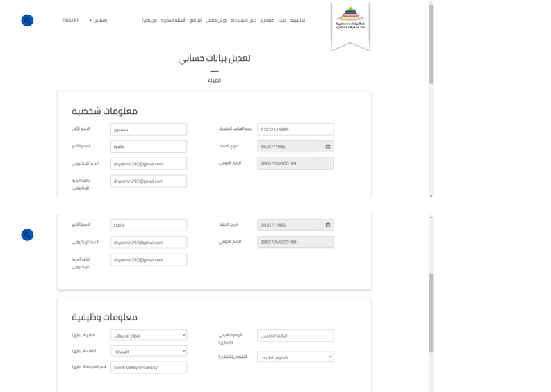Click the search icon beside the ENGLISH link
551x392 pixels.
click(27, 20)
